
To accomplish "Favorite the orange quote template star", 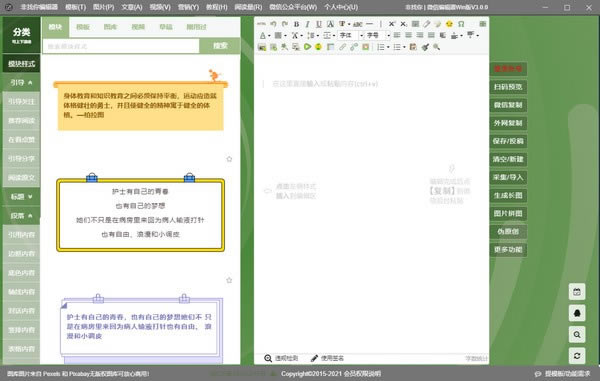I will click(x=229, y=159).
